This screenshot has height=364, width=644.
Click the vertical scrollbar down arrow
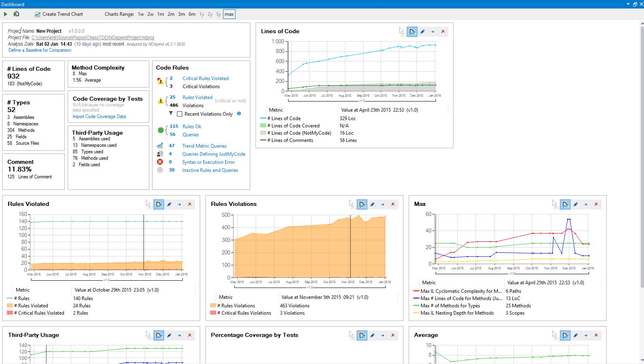point(642,360)
